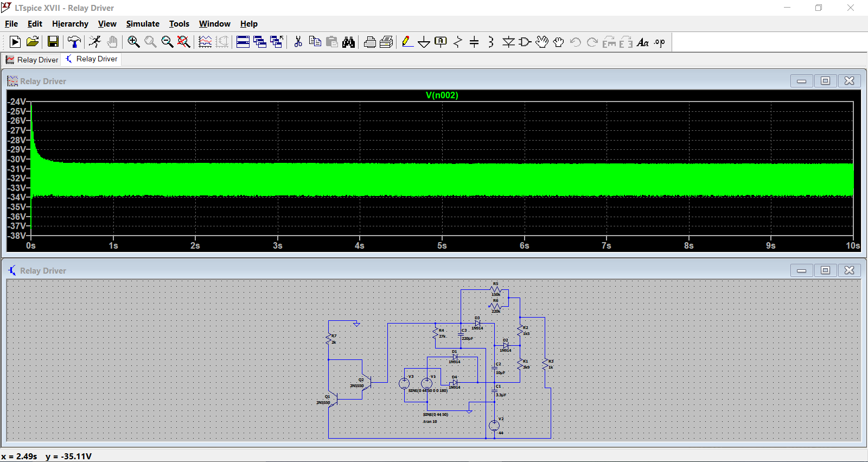The height and width of the screenshot is (462, 868).
Task: Click the Zoom to Fit crossed magnifier icon
Action: pos(184,42)
